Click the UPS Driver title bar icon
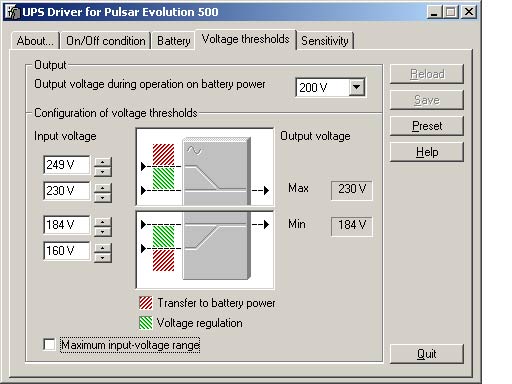Viewport: 512px width, 384px height. tap(12, 12)
